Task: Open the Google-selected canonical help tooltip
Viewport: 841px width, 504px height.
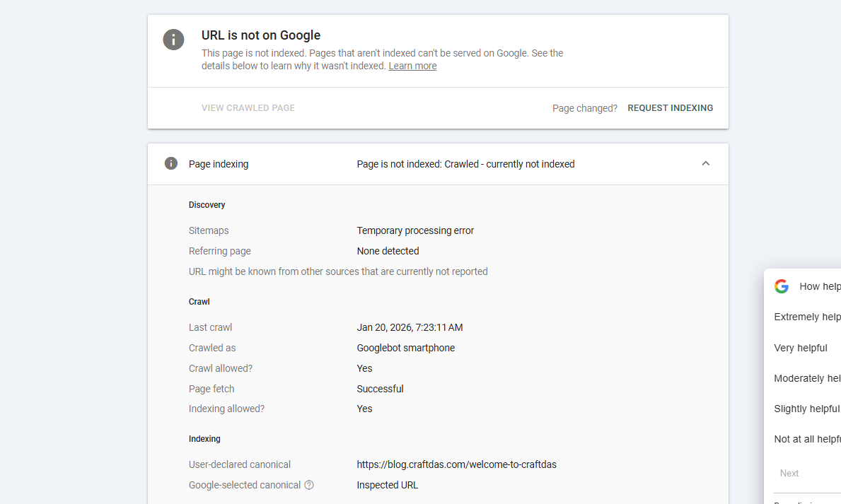Action: click(310, 485)
